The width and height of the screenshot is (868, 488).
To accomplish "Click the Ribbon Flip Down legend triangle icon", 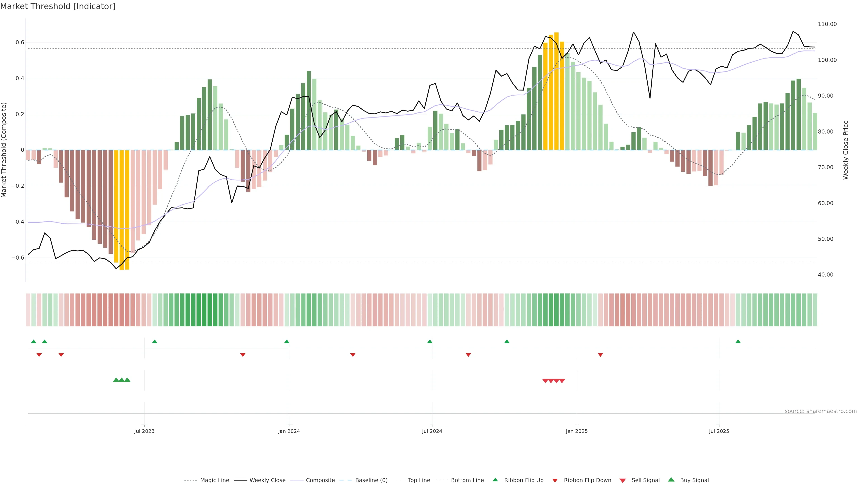I will click(x=555, y=480).
